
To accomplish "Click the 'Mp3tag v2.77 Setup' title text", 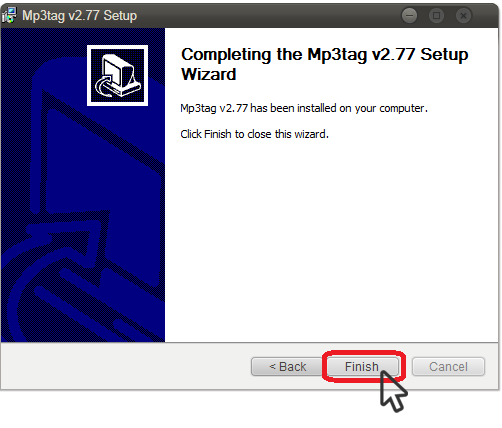I will (x=79, y=16).
